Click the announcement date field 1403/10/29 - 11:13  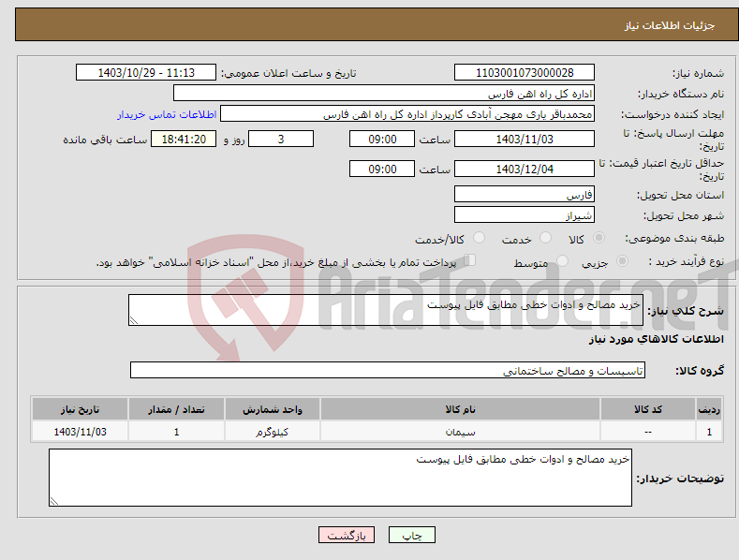click(145, 73)
